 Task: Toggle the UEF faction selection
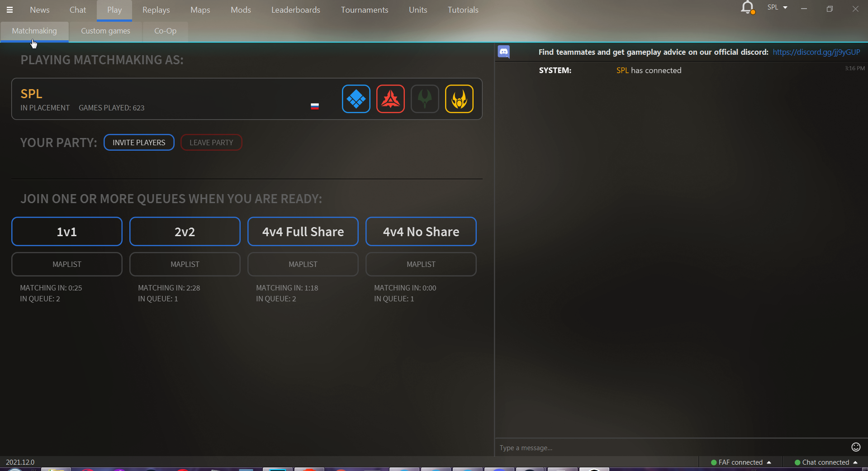tap(356, 99)
